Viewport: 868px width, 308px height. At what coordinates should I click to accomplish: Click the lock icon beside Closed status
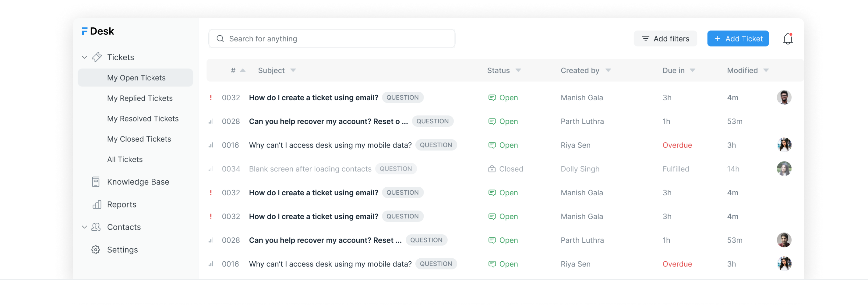click(x=492, y=169)
